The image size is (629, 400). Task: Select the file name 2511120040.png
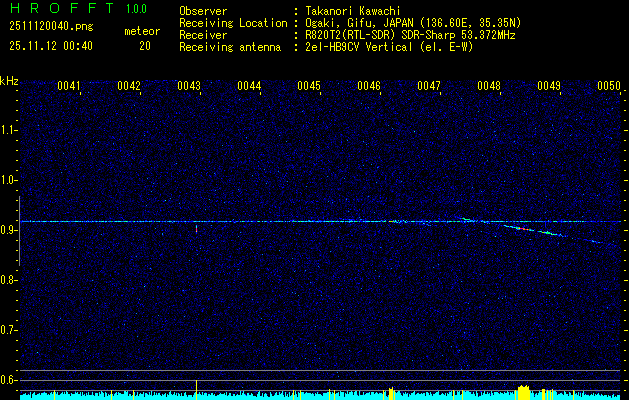click(51, 26)
